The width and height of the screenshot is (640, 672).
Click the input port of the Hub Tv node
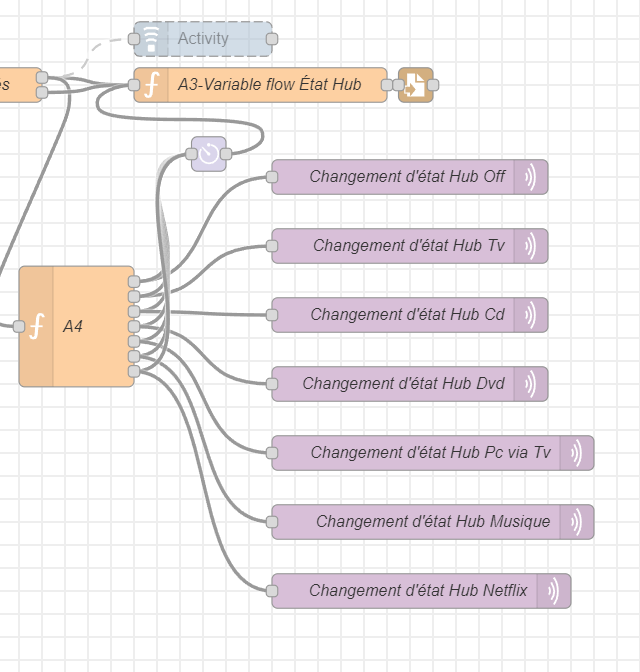(272, 246)
